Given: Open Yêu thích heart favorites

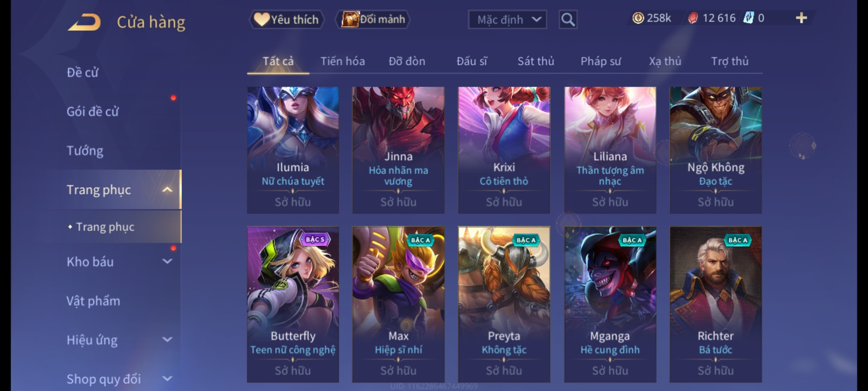Looking at the screenshot, I should click(287, 19).
